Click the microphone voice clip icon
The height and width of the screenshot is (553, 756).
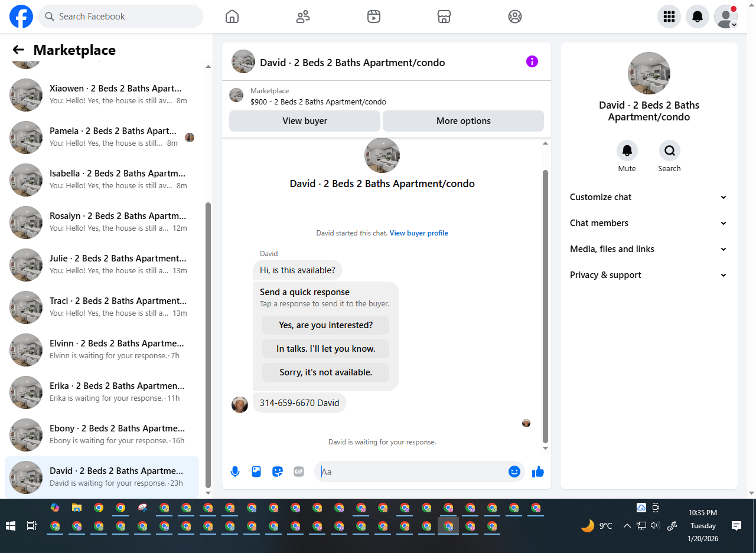(235, 472)
